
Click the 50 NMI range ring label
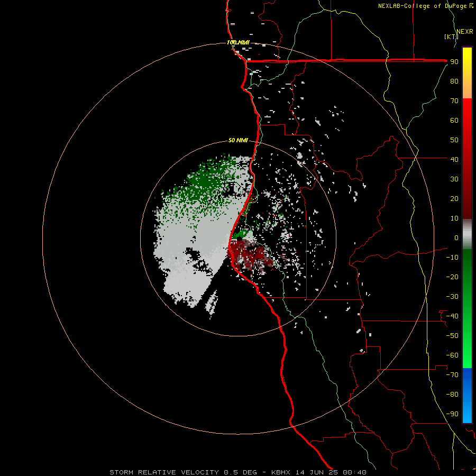[238, 140]
